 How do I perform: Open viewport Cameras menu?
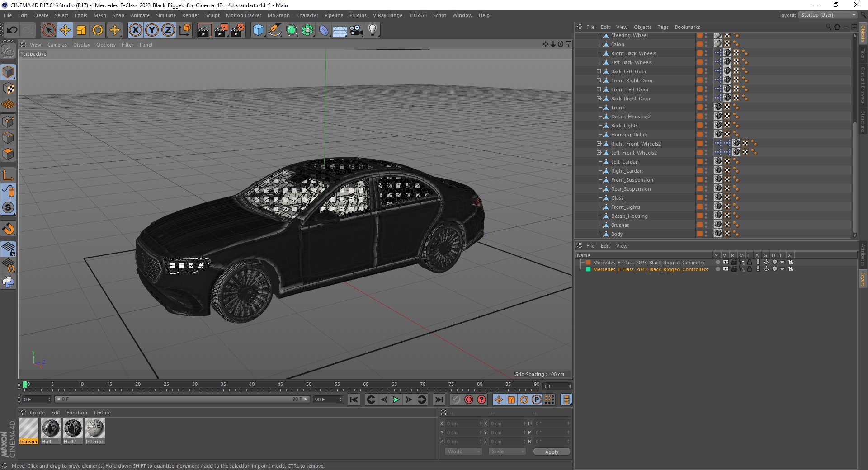(57, 45)
